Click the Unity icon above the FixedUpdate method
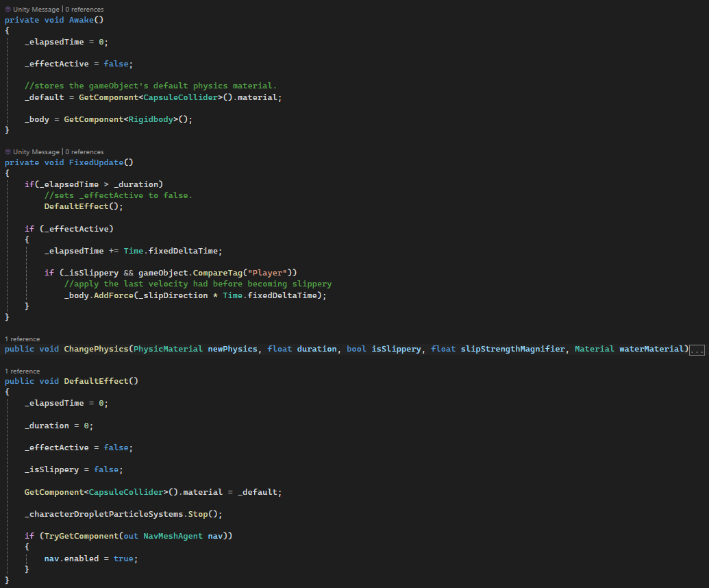Image resolution: width=709 pixels, height=588 pixels. [8, 152]
